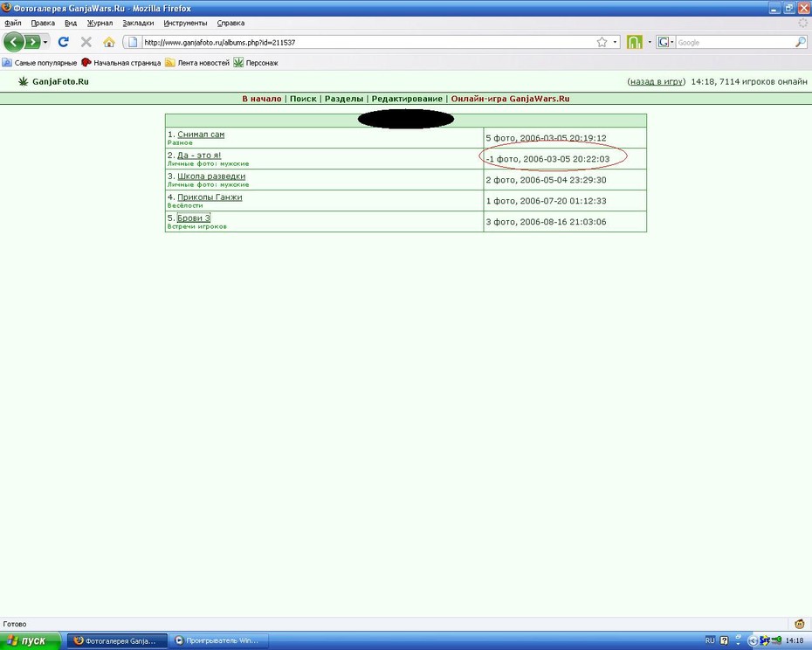This screenshot has height=650, width=812.
Task: Choose search engine via Google icon dropdown
Action: pos(665,42)
